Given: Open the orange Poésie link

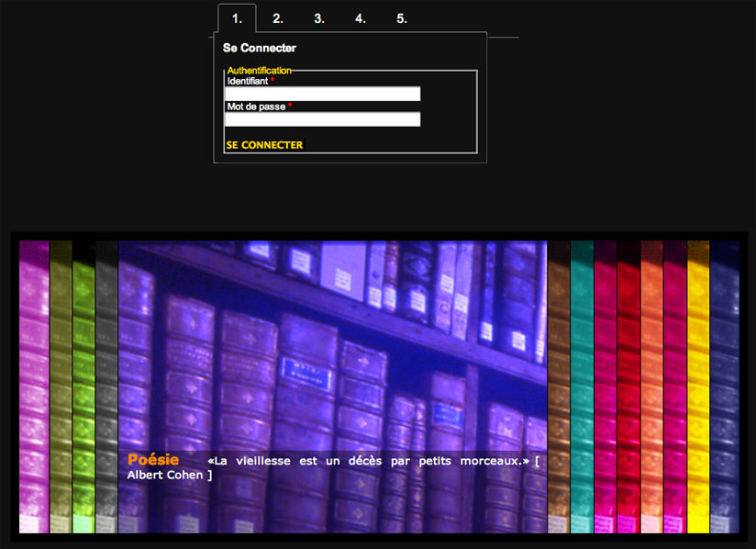Looking at the screenshot, I should [x=153, y=460].
